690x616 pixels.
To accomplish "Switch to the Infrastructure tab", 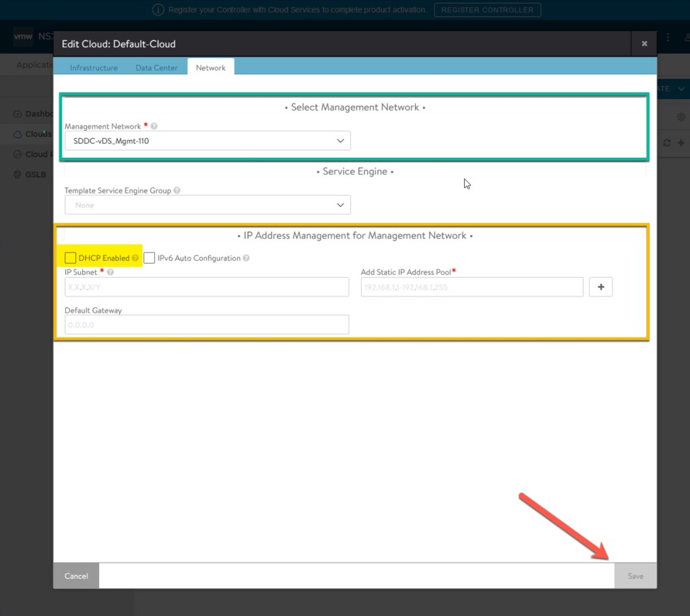I will (x=94, y=67).
